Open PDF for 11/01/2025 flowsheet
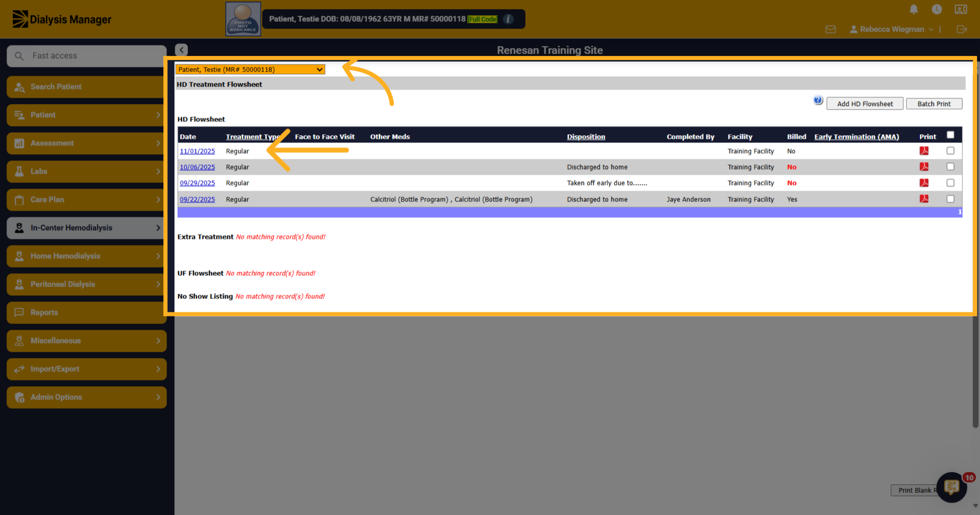The height and width of the screenshot is (515, 980). [x=924, y=151]
